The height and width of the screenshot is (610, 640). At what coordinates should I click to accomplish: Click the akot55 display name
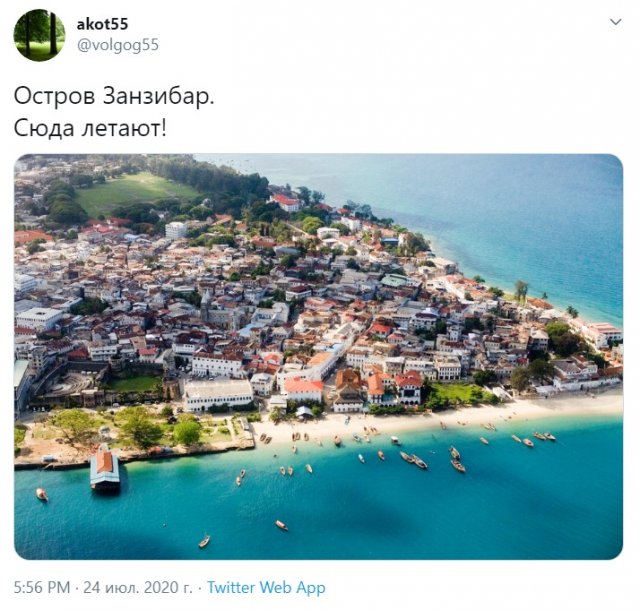pyautogui.click(x=102, y=24)
